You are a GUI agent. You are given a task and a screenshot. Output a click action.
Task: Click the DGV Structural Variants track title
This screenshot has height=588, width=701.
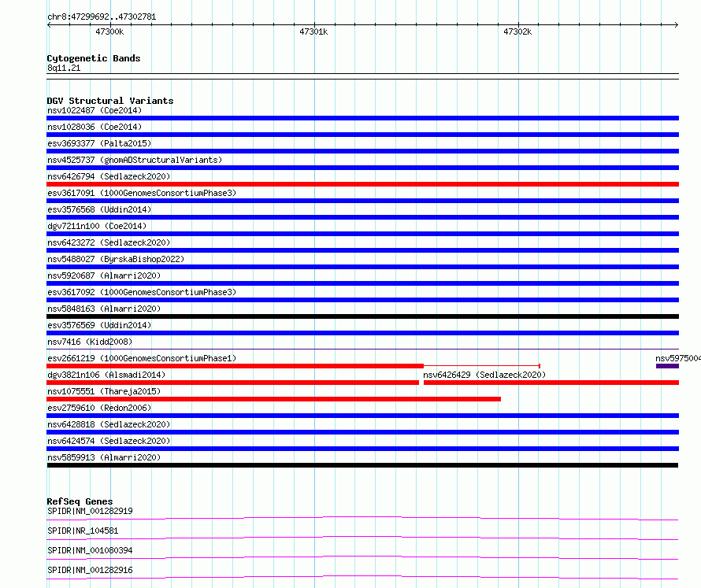click(x=110, y=101)
